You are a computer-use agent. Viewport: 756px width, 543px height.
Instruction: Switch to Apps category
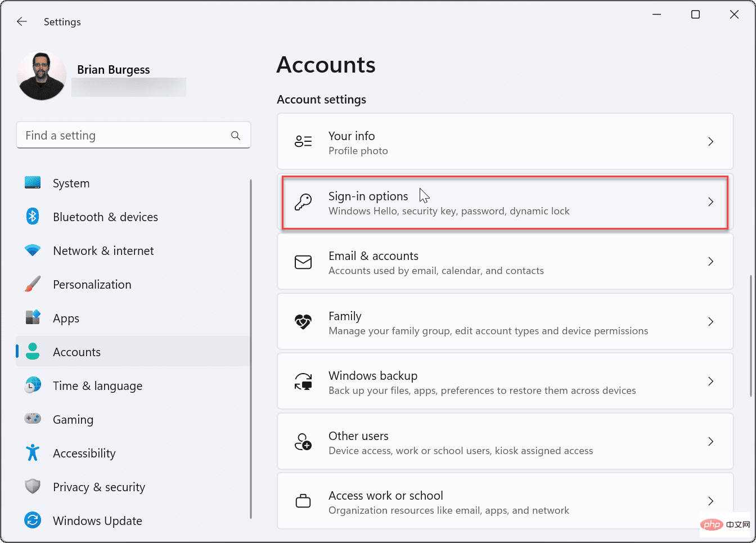click(x=133, y=318)
